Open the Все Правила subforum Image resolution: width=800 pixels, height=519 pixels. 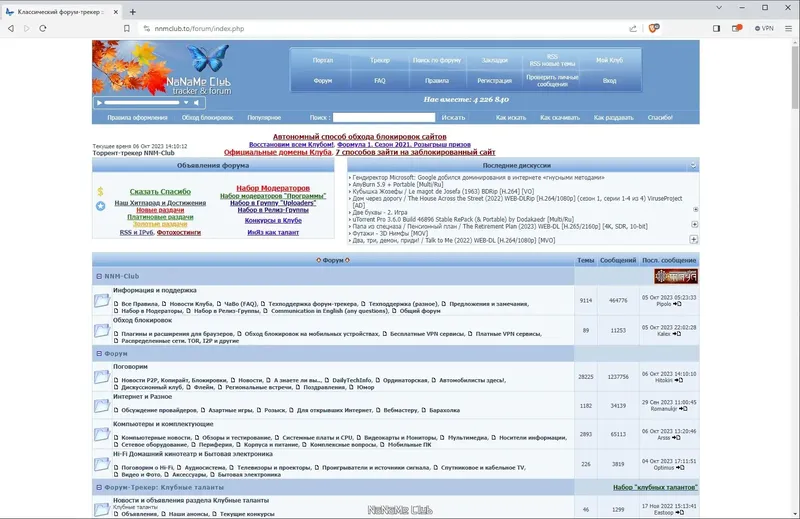[x=140, y=304]
